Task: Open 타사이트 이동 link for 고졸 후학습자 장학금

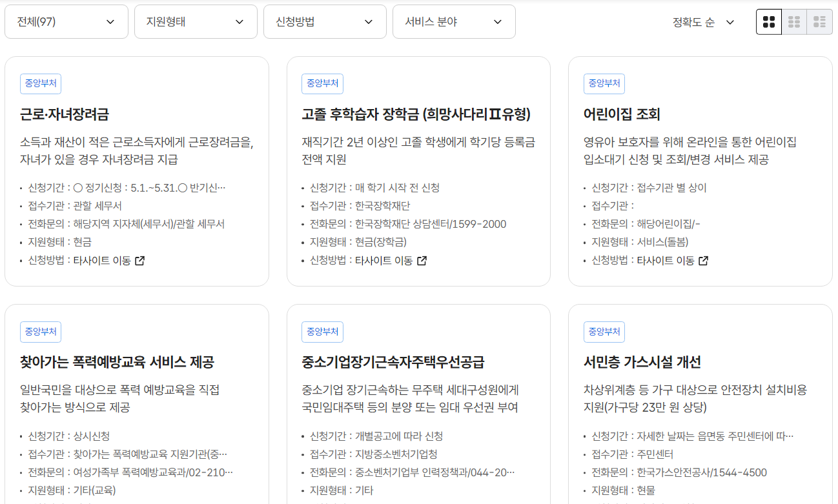Action: 391,261
